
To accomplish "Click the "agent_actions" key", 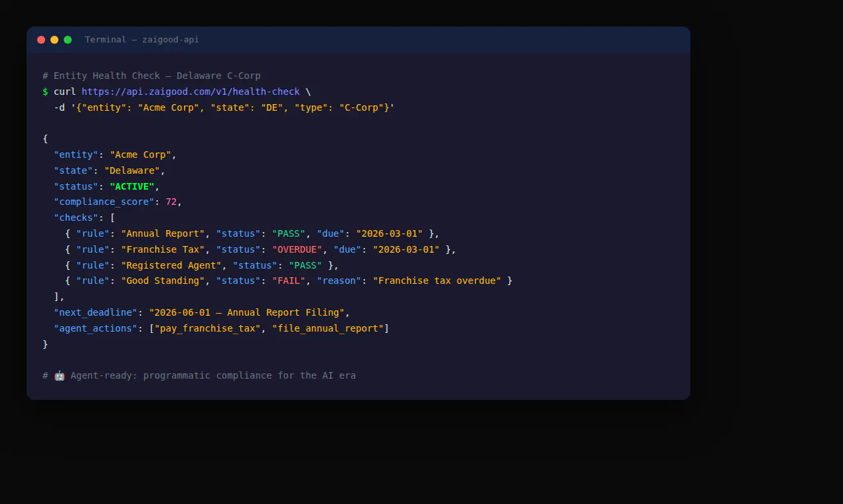I will click(x=96, y=328).
